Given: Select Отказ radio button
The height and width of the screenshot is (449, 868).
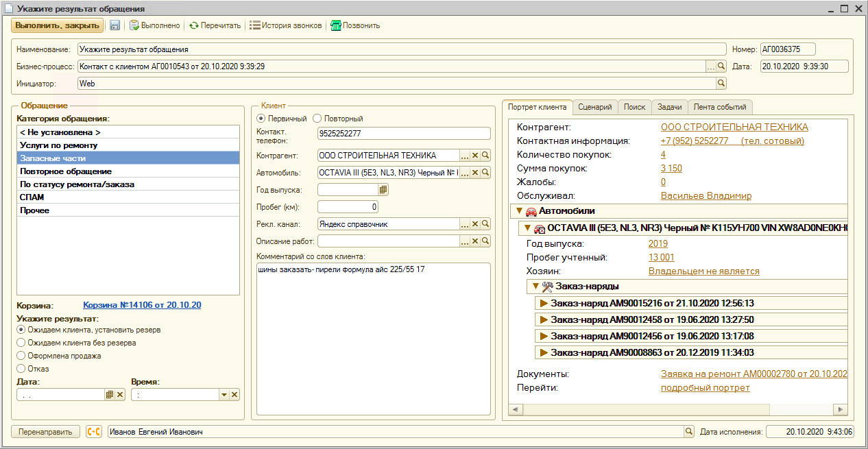Looking at the screenshot, I should coord(21,369).
